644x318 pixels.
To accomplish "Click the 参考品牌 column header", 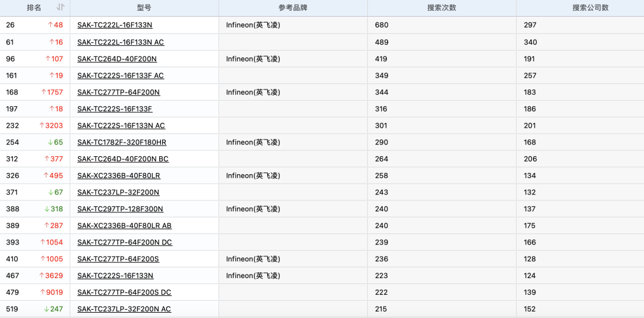I will (293, 8).
